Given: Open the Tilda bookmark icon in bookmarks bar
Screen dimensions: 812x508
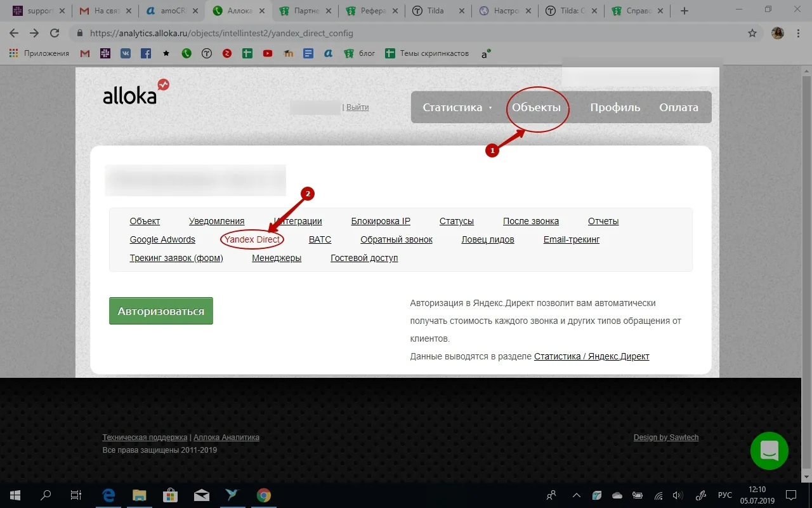Looking at the screenshot, I should click(207, 53).
